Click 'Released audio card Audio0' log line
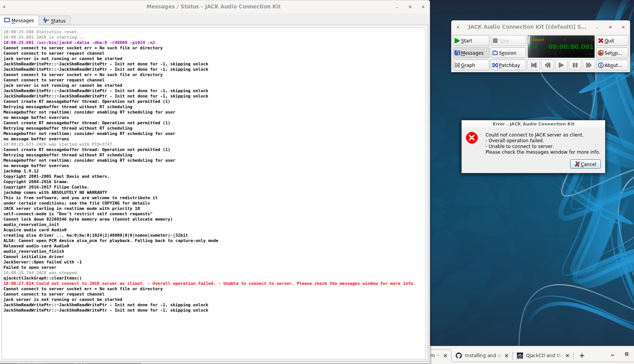Screen dimensions: 634x364 pyautogui.click(x=36, y=246)
